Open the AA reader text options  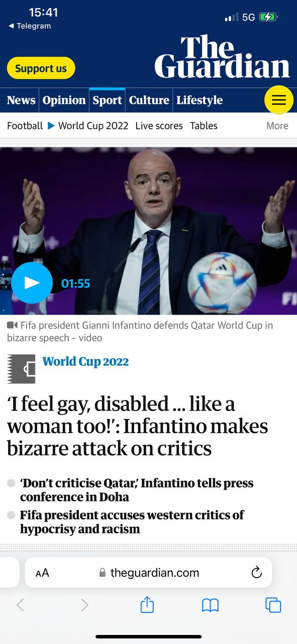42,573
